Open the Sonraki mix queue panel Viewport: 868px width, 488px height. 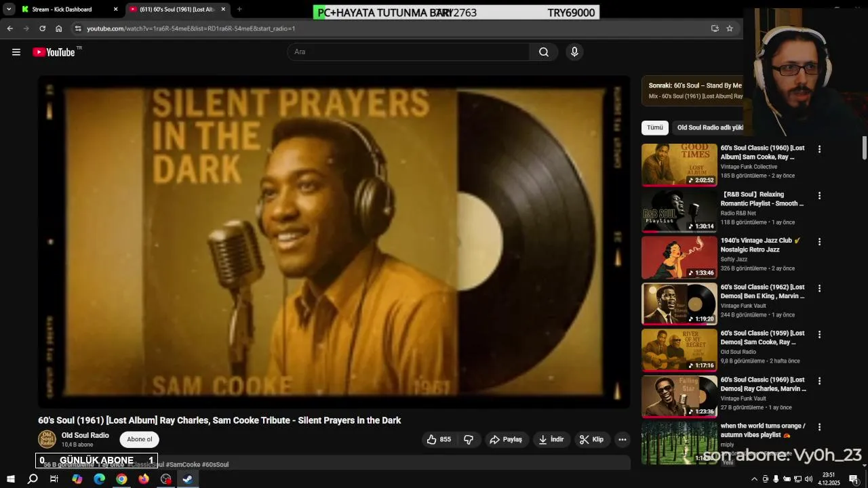(x=692, y=91)
